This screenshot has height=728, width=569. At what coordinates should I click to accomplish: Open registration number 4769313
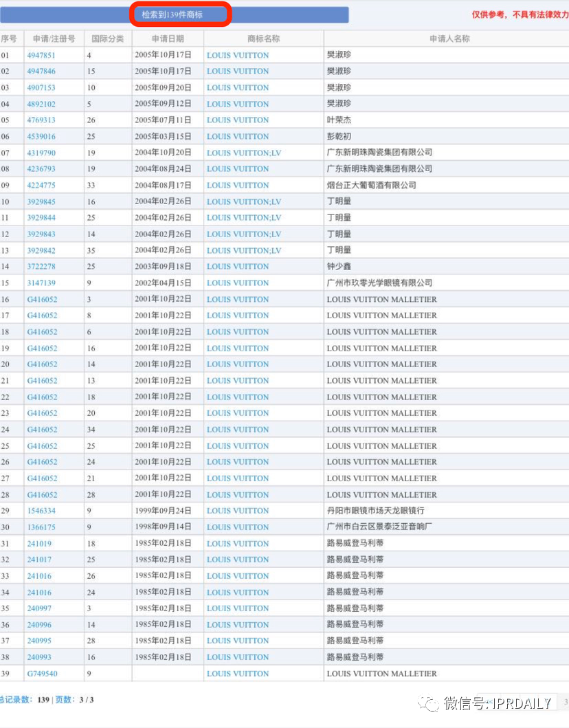(41, 120)
